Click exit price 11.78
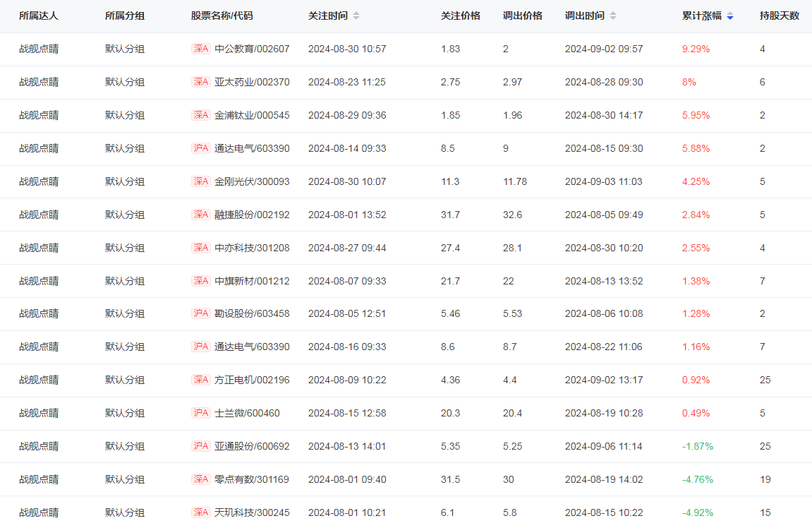This screenshot has width=812, height=528. 515,181
